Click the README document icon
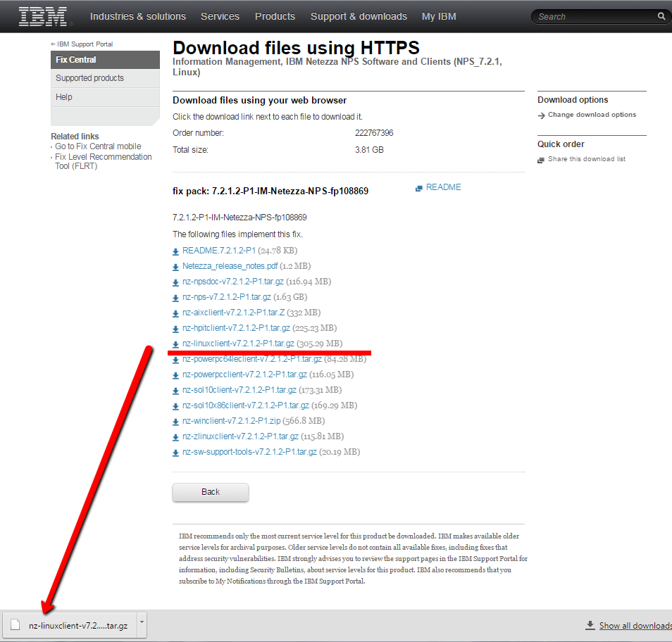The image size is (672, 642). [418, 187]
